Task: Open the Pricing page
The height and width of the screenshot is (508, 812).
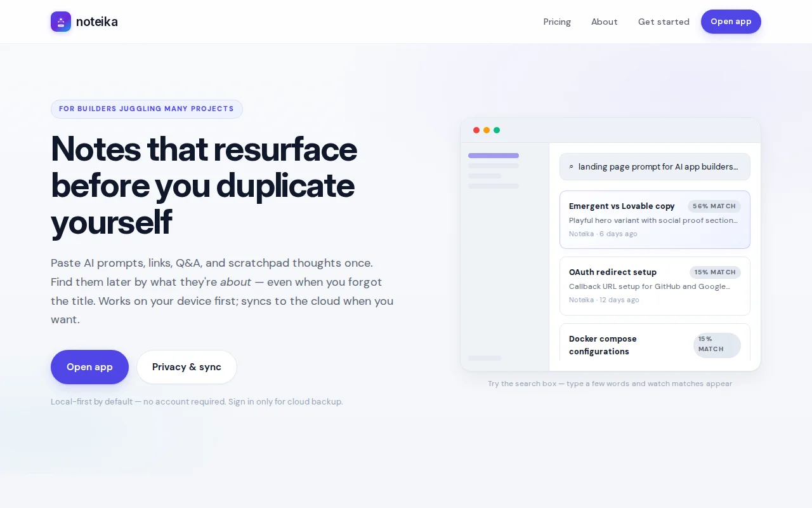Action: point(557,22)
